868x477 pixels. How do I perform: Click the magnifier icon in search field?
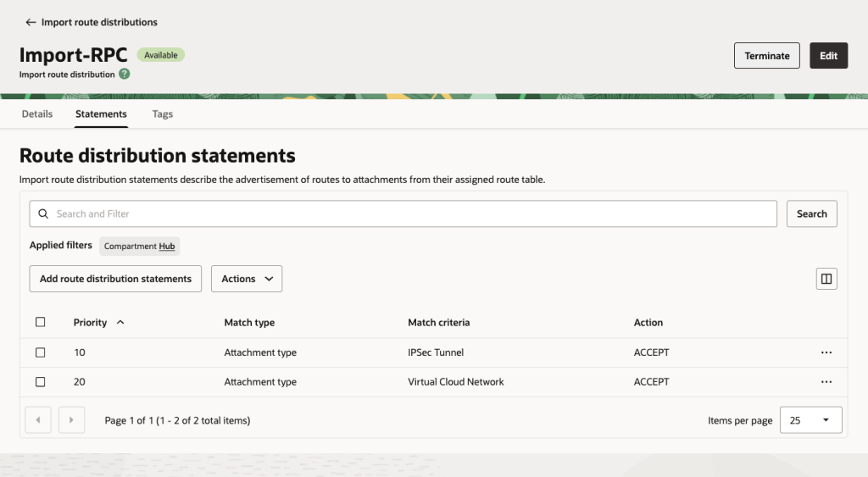click(44, 214)
